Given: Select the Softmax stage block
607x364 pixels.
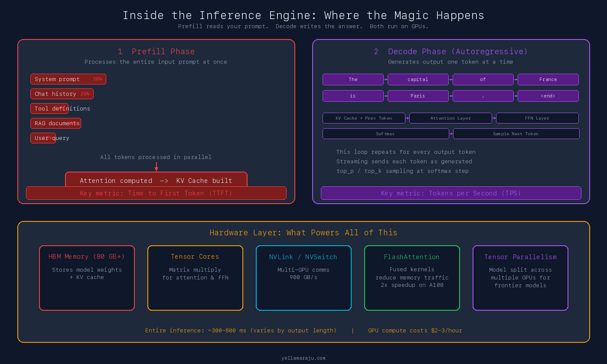Looking at the screenshot, I should (x=385, y=133).
